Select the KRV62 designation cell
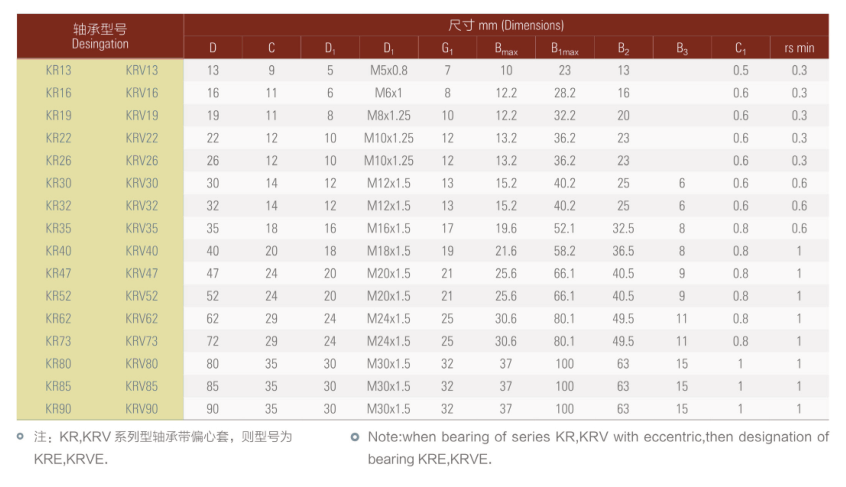846x487 pixels. (141, 318)
